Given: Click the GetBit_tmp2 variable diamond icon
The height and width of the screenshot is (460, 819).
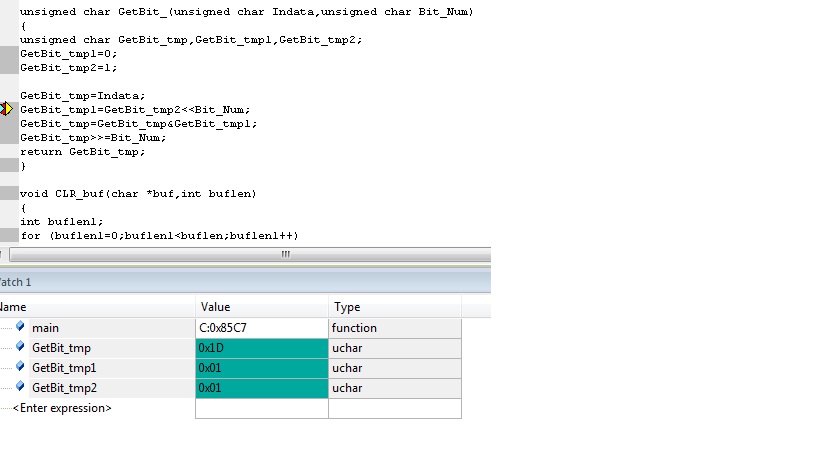Looking at the screenshot, I should point(20,386).
